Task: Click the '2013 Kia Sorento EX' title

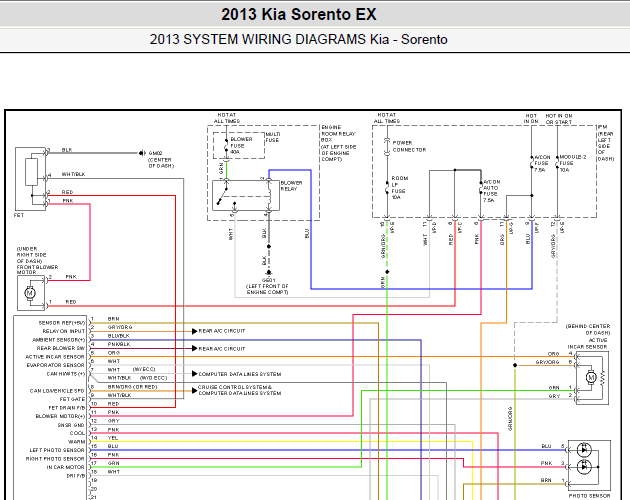Action: pyautogui.click(x=299, y=14)
